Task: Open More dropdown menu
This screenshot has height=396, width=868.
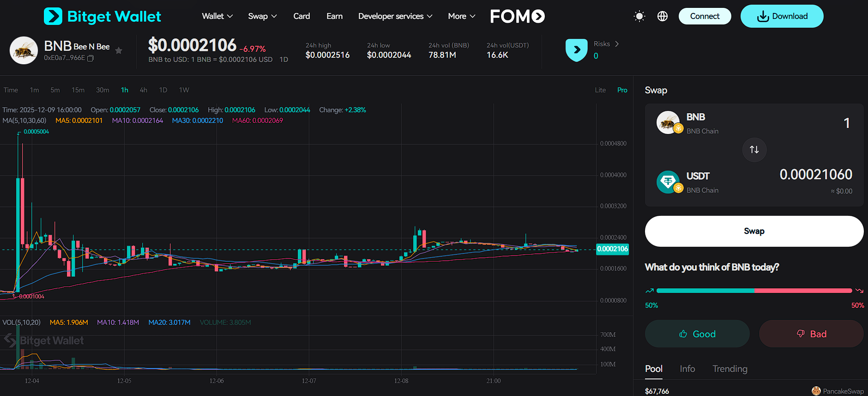Action: pyautogui.click(x=461, y=16)
